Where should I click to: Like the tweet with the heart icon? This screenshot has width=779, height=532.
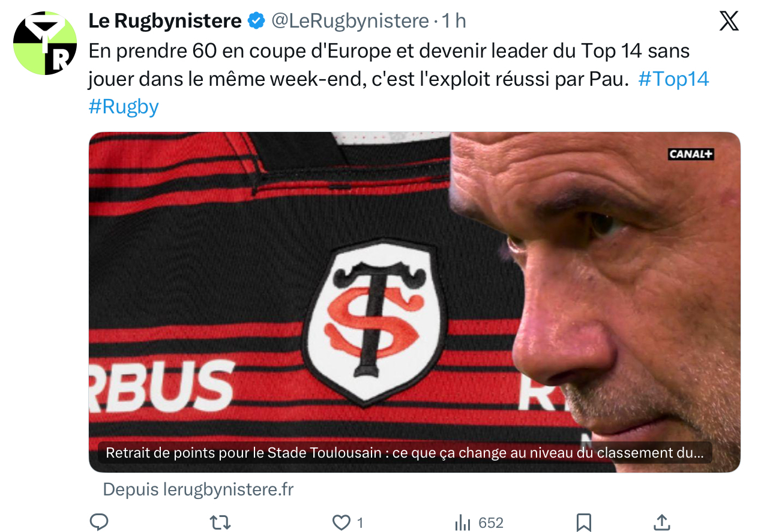tap(341, 522)
